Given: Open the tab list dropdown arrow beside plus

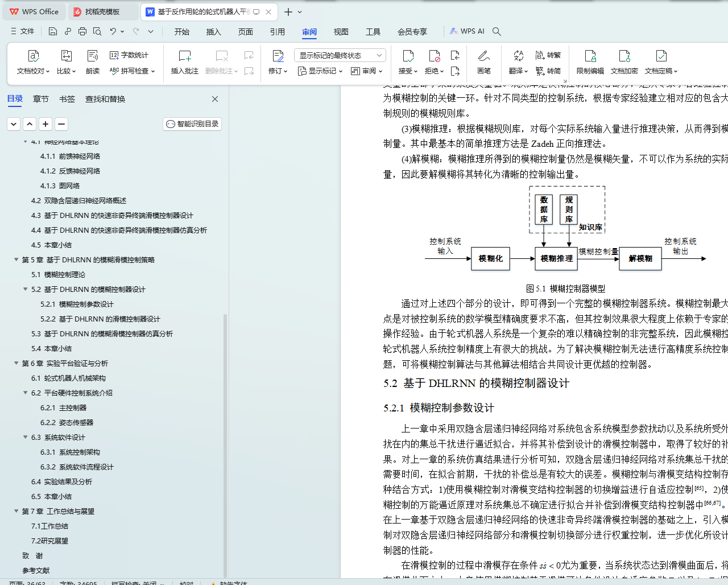Looking at the screenshot, I should (300, 12).
